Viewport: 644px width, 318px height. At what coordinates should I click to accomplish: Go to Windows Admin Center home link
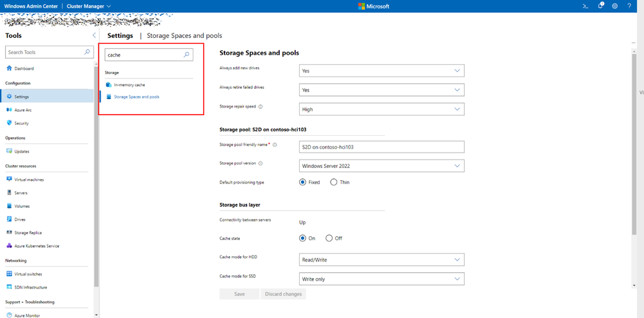pos(31,6)
